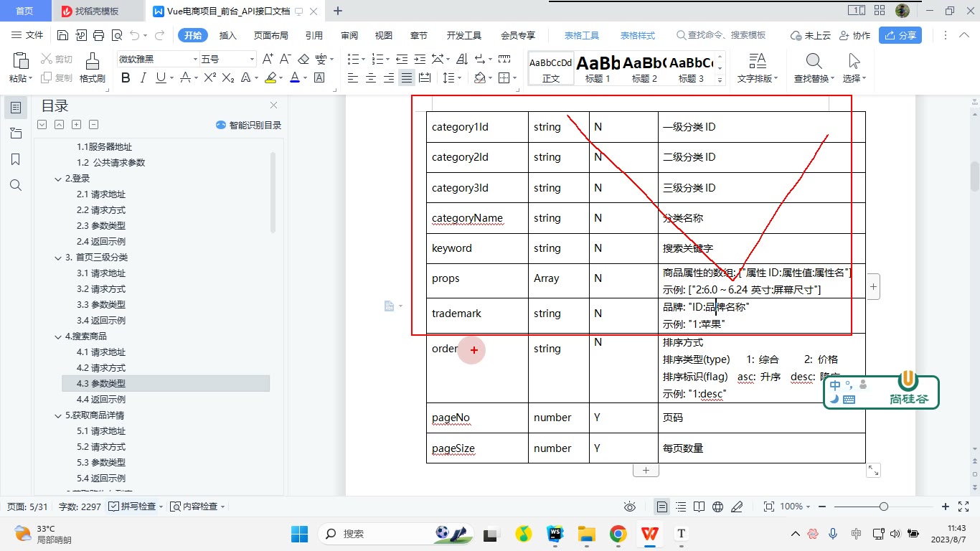Click the 协作 collaborate button
Image resolution: width=980 pixels, height=551 pixels.
(x=854, y=35)
